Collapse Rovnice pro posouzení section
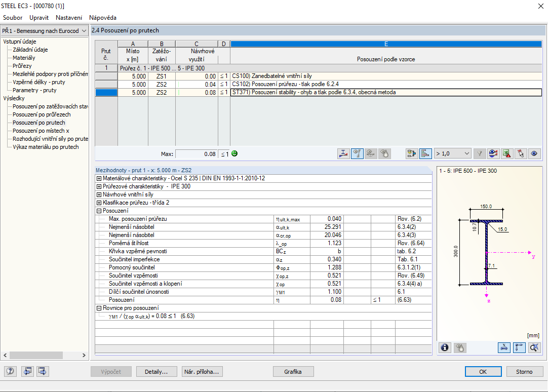The height and width of the screenshot is (392, 548). [99, 308]
